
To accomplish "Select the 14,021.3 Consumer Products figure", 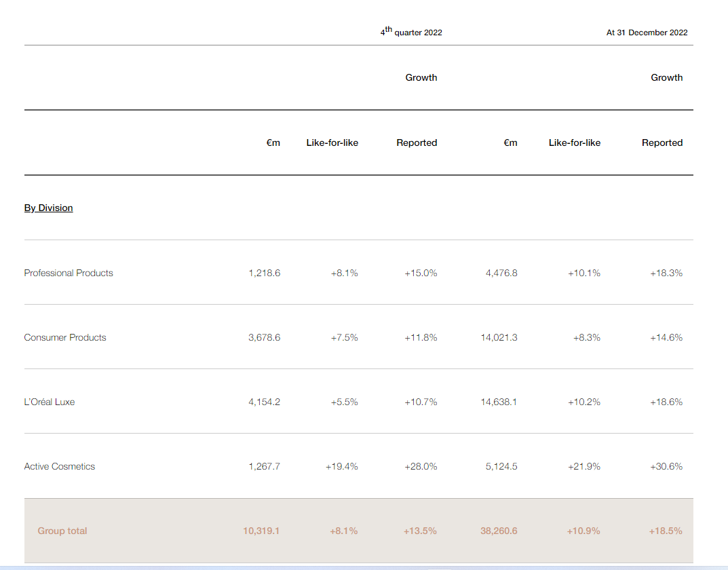I will point(499,337).
